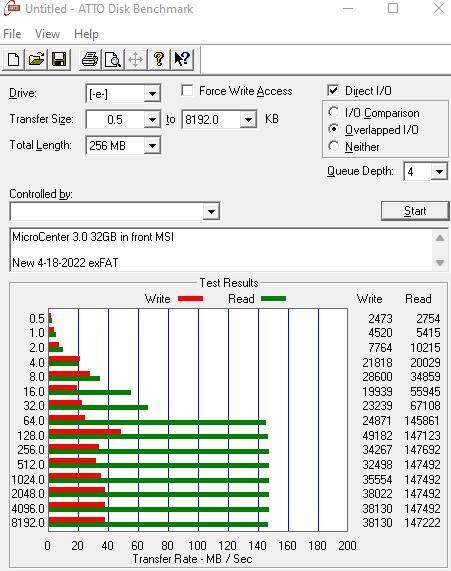The image size is (451, 571).
Task: Click the four-arrow move toolbar icon
Action: [x=136, y=59]
